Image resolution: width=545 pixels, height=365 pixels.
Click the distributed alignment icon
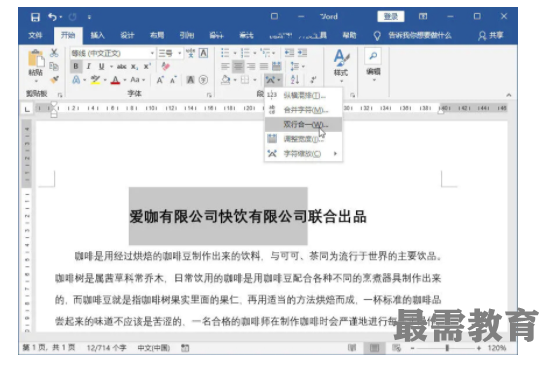point(277,66)
